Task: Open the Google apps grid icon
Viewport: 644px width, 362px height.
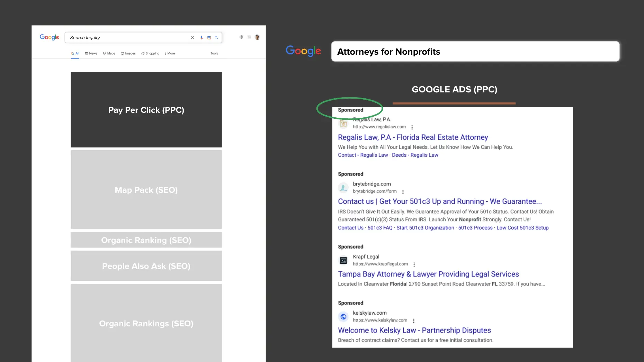Action: [x=249, y=37]
